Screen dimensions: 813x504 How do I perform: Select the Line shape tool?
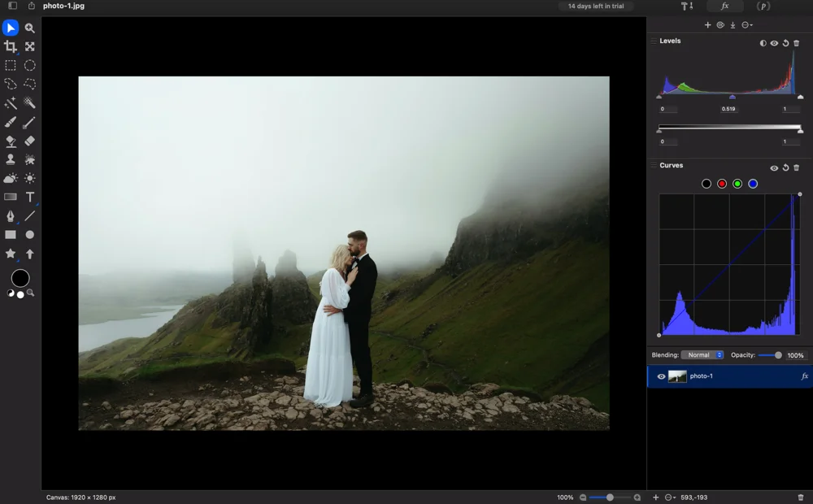point(29,216)
